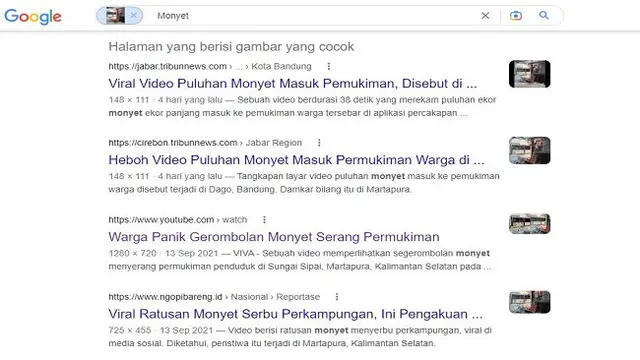This screenshot has width=640, height=360.
Task: Remove the image chip from search box
Action: coord(133,16)
